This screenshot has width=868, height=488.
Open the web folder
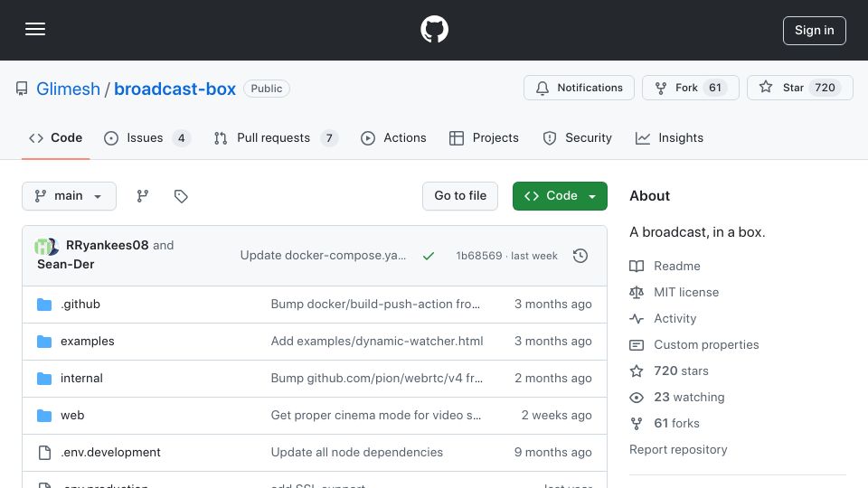point(72,416)
